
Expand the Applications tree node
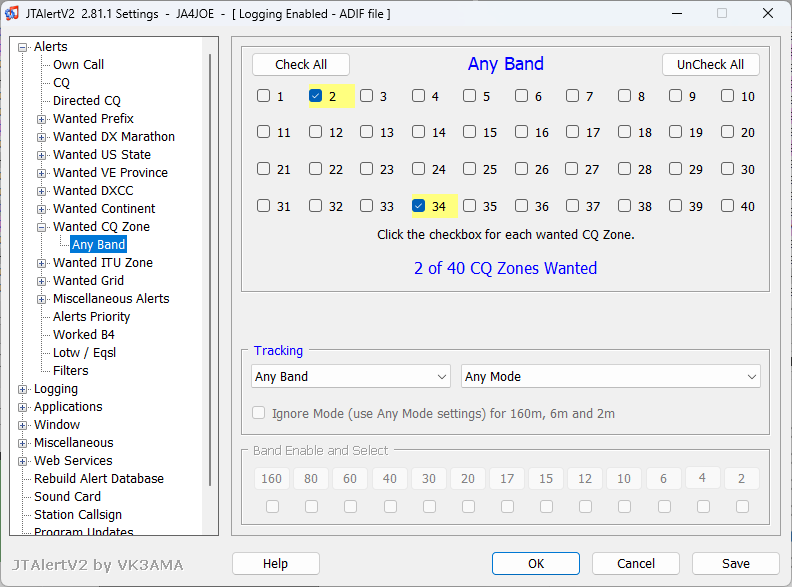22,407
